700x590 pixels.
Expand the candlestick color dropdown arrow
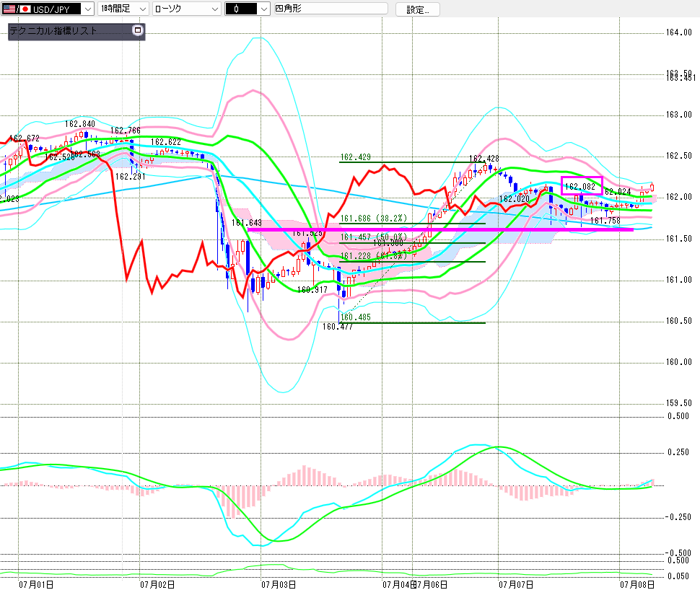point(264,9)
